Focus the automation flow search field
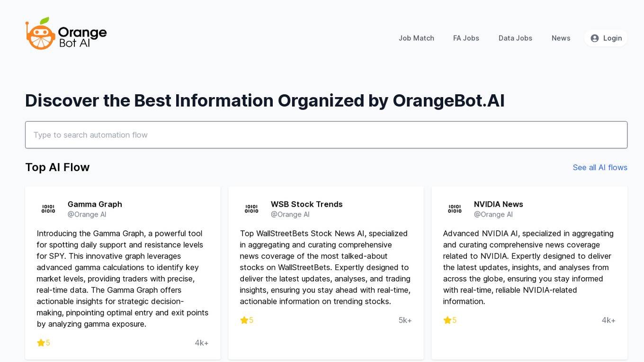Image resolution: width=644 pixels, height=362 pixels. point(326,135)
